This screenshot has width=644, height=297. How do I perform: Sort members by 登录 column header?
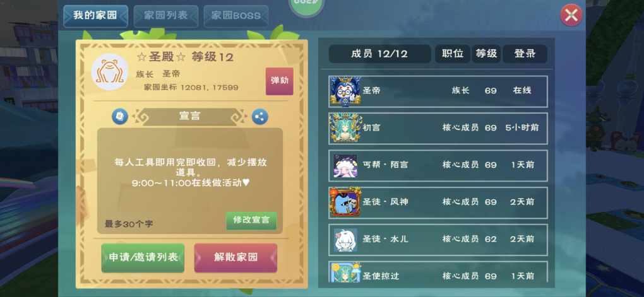[525, 54]
